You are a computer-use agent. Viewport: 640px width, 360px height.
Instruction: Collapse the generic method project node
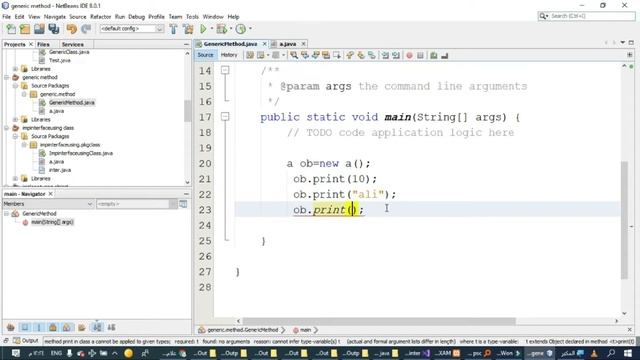[x=7, y=77]
